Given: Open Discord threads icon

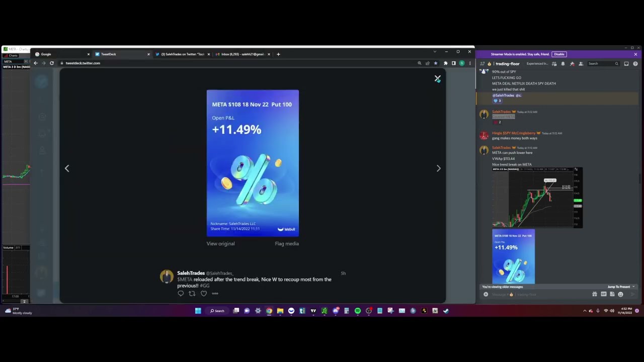Looking at the screenshot, I should [x=554, y=64].
